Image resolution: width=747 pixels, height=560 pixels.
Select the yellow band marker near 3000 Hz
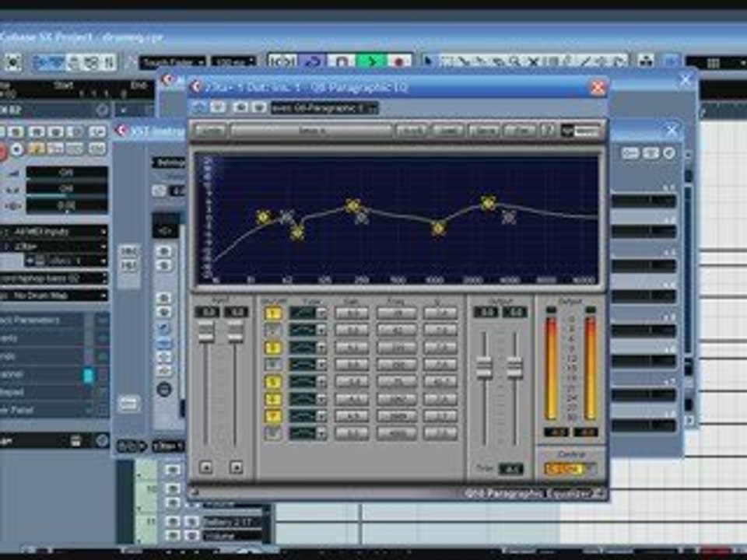(488, 203)
